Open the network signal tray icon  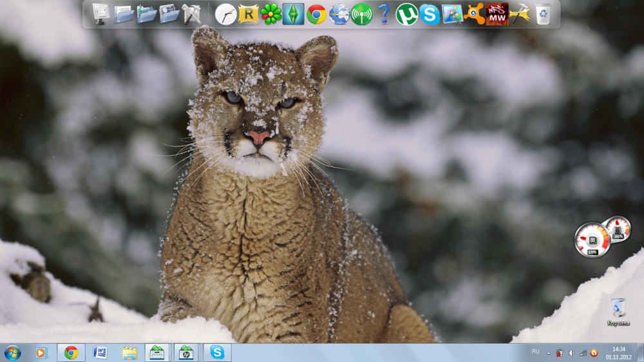[x=582, y=353]
